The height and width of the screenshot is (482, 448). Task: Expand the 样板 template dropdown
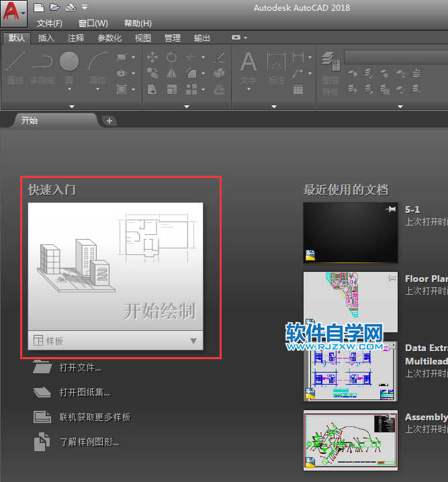point(193,341)
